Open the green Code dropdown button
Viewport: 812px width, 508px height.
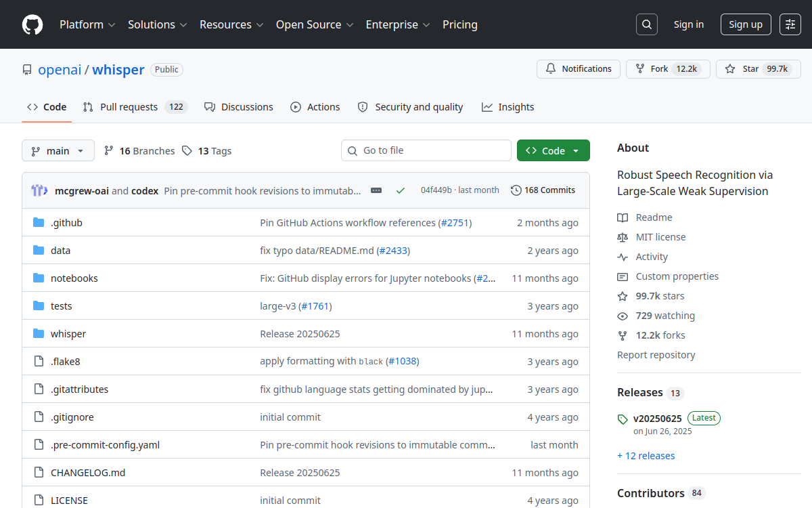point(554,150)
